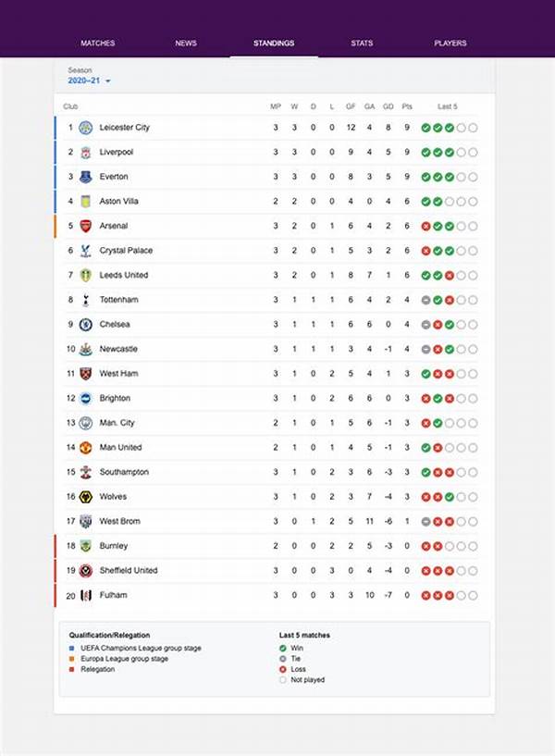This screenshot has height=756, width=555.
Task: Click Arsenal's red loss result icon
Action: pyautogui.click(x=426, y=226)
